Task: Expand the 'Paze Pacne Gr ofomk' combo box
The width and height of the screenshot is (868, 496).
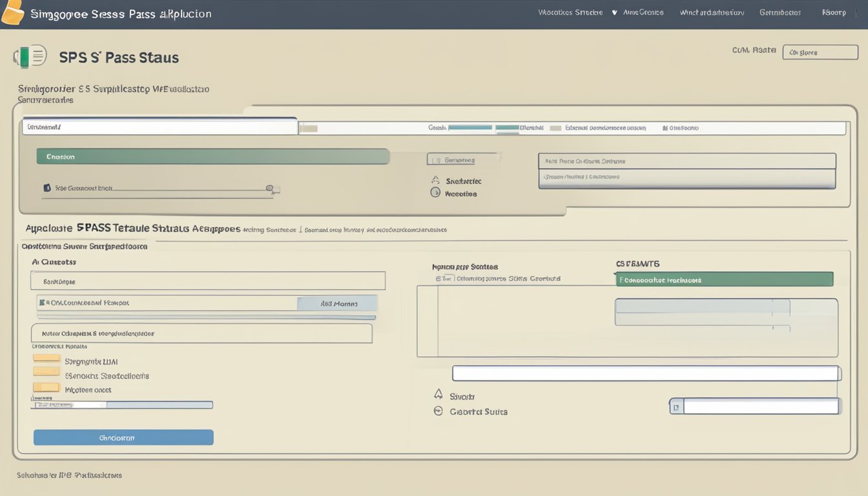Action: click(x=687, y=161)
